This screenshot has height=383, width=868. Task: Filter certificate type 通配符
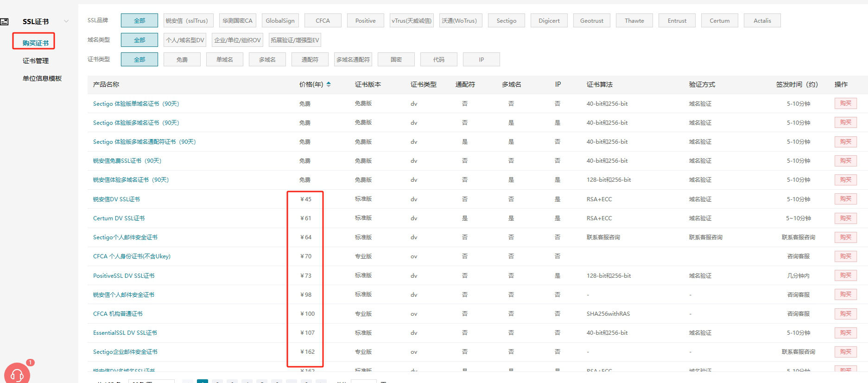310,60
